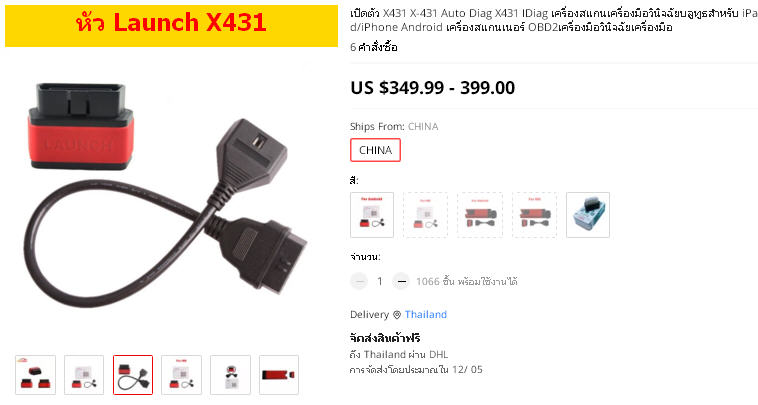The width and height of the screenshot is (758, 405).
Task: View second thumbnail with manual and cable
Action: [x=84, y=375]
